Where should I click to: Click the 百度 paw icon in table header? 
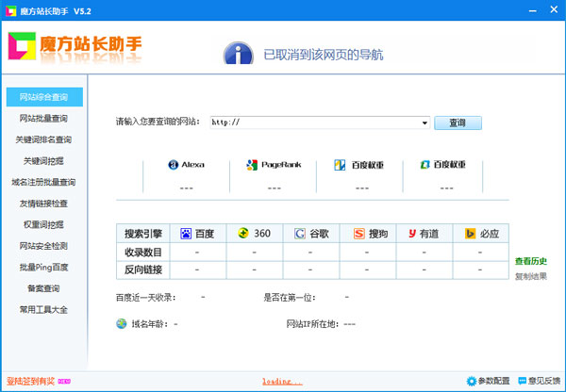pos(186,234)
